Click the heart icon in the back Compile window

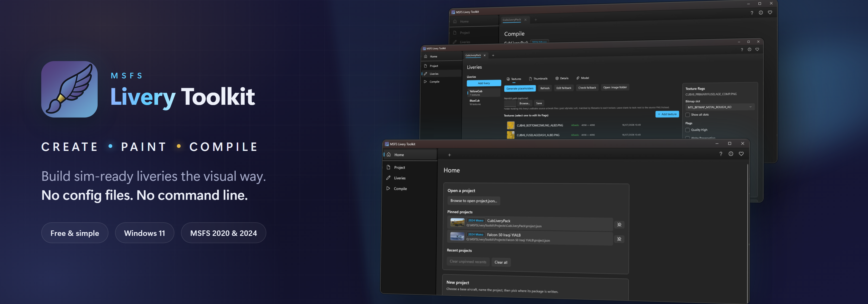pyautogui.click(x=770, y=12)
